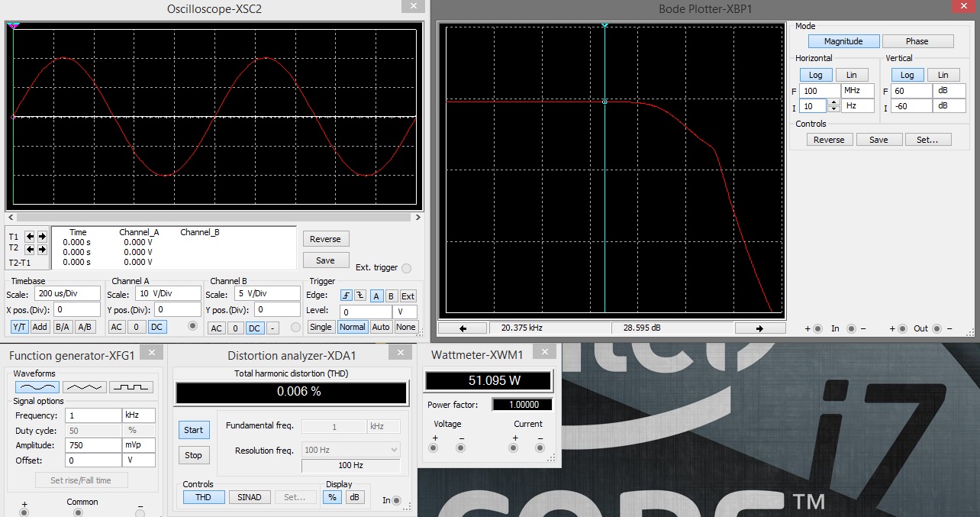Click Wattmeter Voltage minus terminal
This screenshot has height=517, width=980.
point(459,448)
